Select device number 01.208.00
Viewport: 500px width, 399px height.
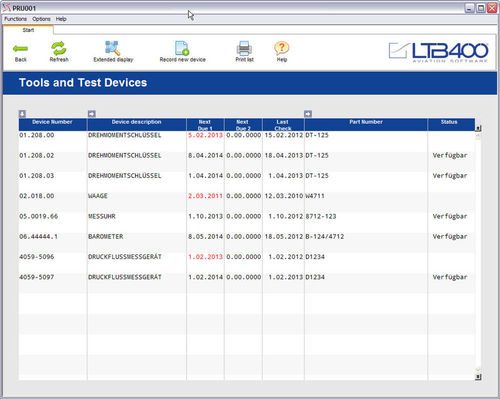(37, 135)
